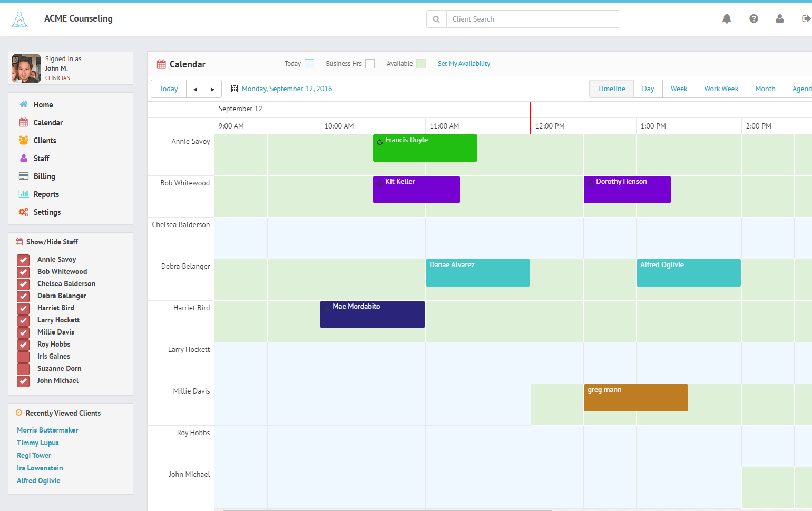This screenshot has width=812, height=511.
Task: Go to next day arrow
Action: 212,89
